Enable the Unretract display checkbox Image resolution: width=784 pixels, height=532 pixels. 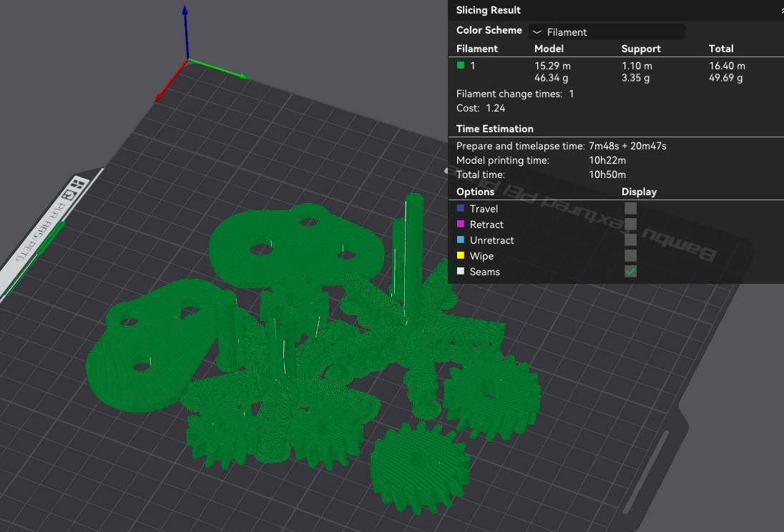(x=630, y=240)
